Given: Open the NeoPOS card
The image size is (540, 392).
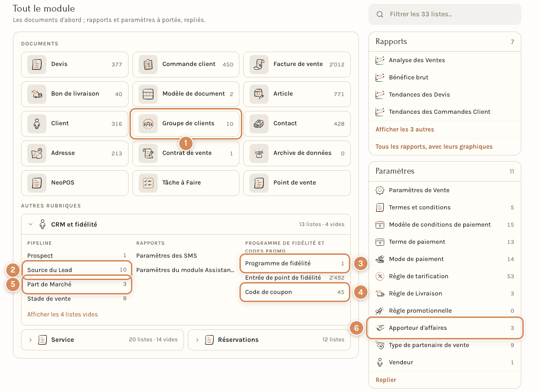Looking at the screenshot, I should 75,183.
